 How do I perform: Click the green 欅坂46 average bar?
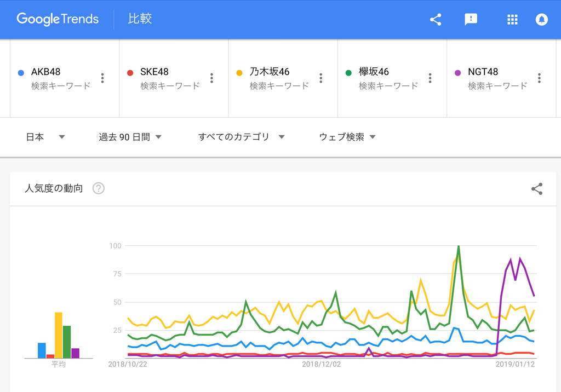tap(67, 342)
